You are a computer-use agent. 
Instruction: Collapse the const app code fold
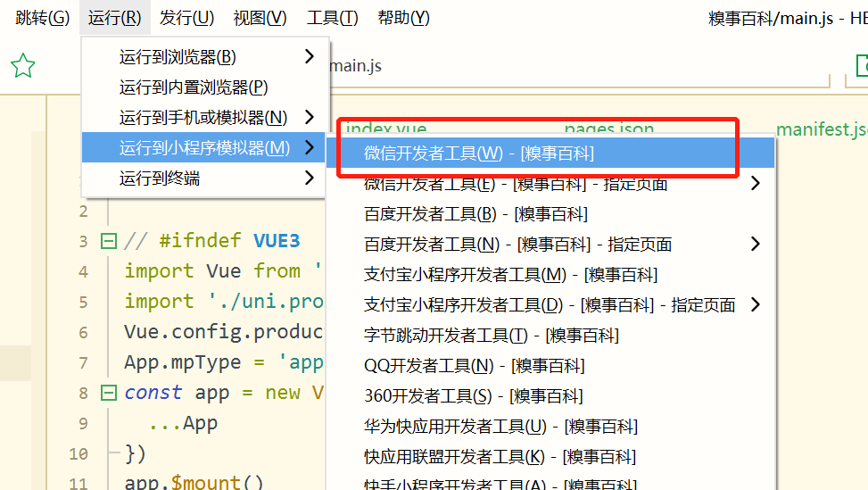coord(109,393)
